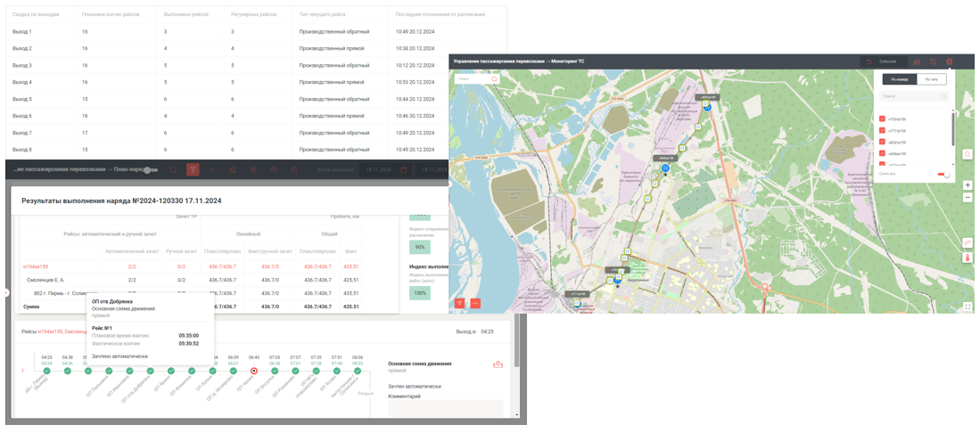Image resolution: width=980 pixels, height=433 pixels.
Task: Click the search magnifier in plan toolbar
Action: pyautogui.click(x=173, y=169)
